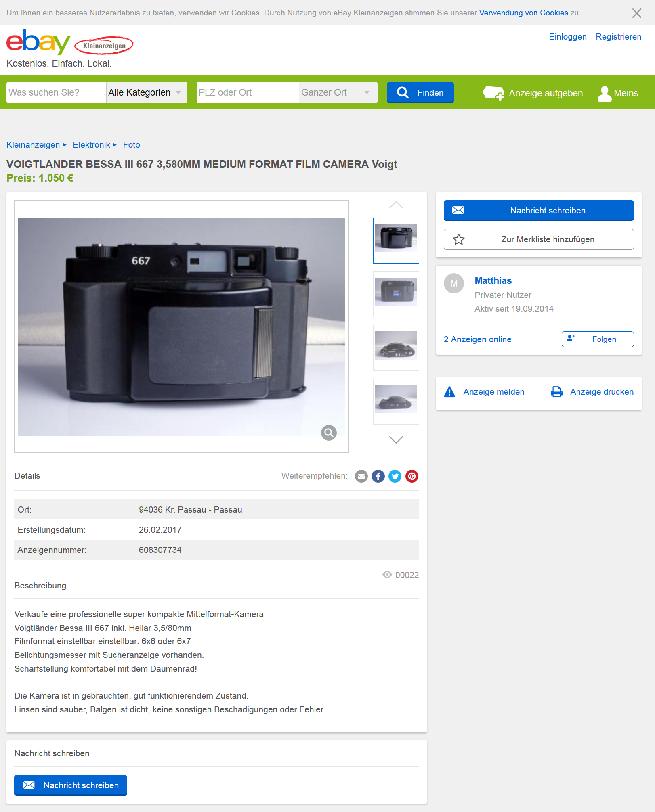Click the PLZ oder Ort input

point(248,92)
